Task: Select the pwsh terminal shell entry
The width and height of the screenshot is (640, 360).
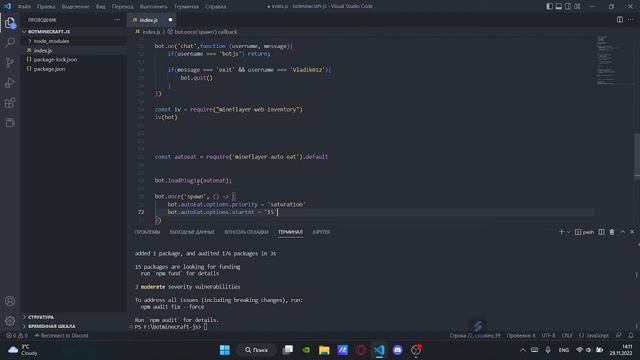Action: pyautogui.click(x=584, y=232)
